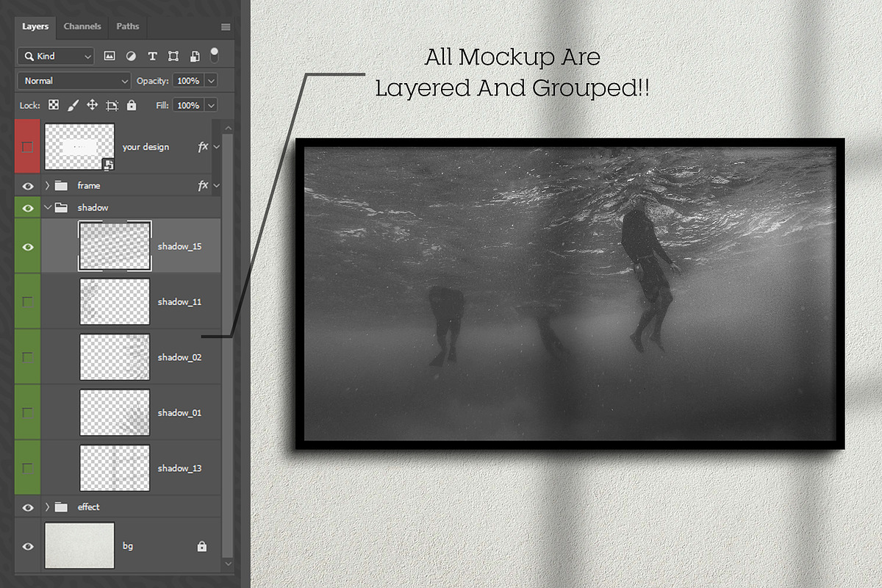Click the effect group folder icon
This screenshot has height=588, width=882.
pyautogui.click(x=61, y=506)
